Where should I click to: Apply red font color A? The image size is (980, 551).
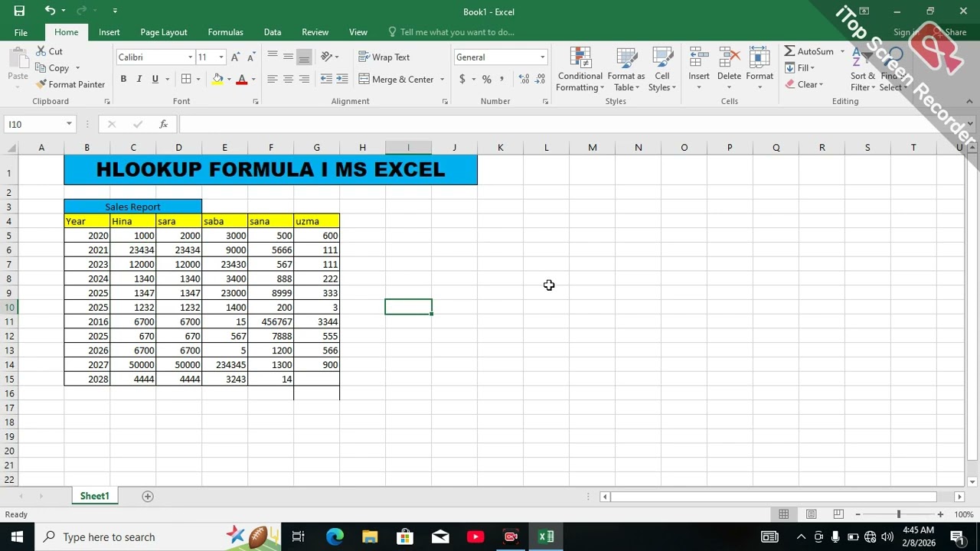(242, 79)
